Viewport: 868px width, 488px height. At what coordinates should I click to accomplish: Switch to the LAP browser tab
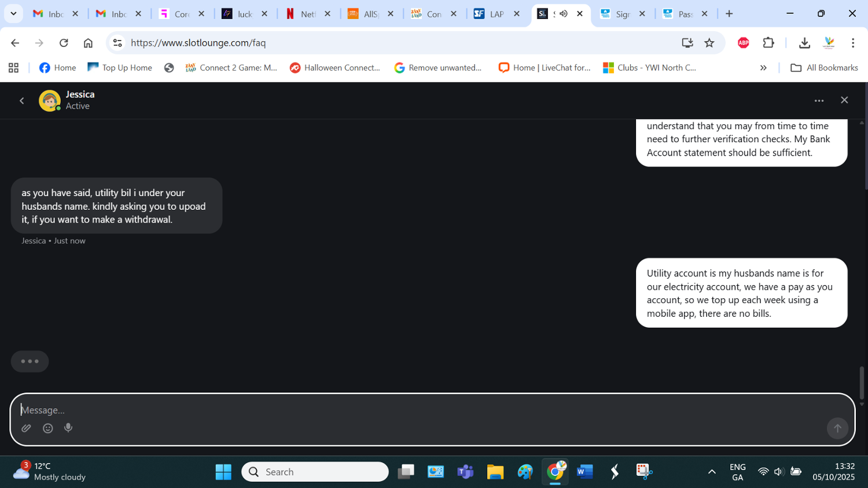490,14
